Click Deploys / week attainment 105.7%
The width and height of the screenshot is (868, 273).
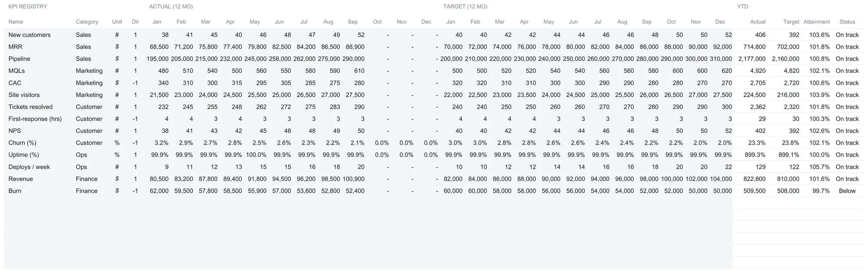click(x=819, y=167)
